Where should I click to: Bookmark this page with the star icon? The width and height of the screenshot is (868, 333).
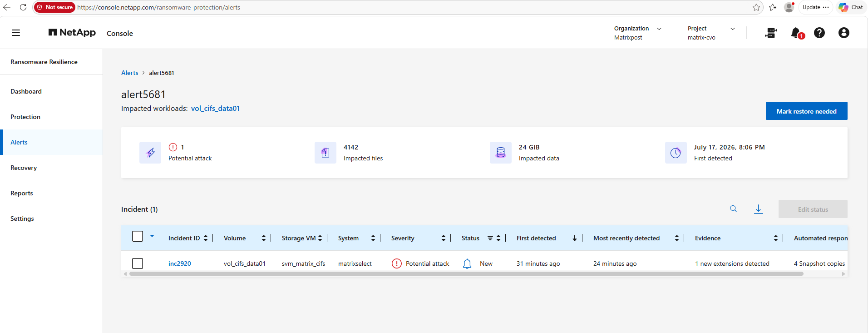(x=756, y=7)
